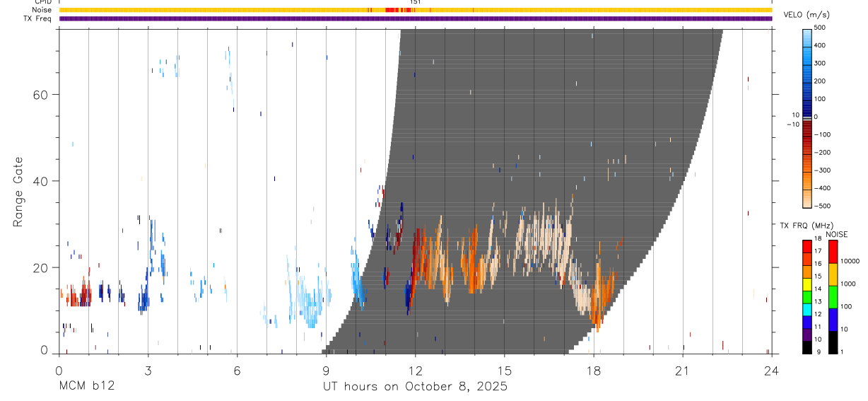Click the 'Range Gate' y-axis label
The width and height of the screenshot is (868, 401).
(x=18, y=192)
